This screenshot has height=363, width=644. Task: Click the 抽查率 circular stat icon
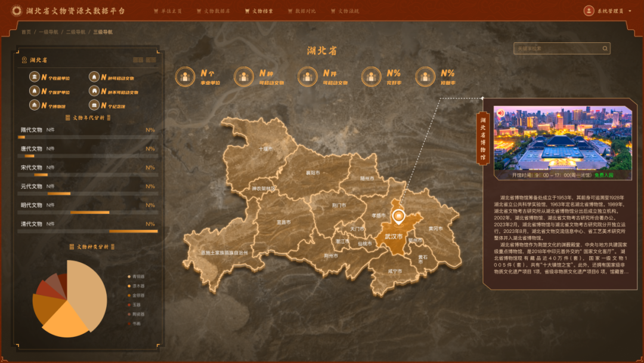click(x=425, y=76)
